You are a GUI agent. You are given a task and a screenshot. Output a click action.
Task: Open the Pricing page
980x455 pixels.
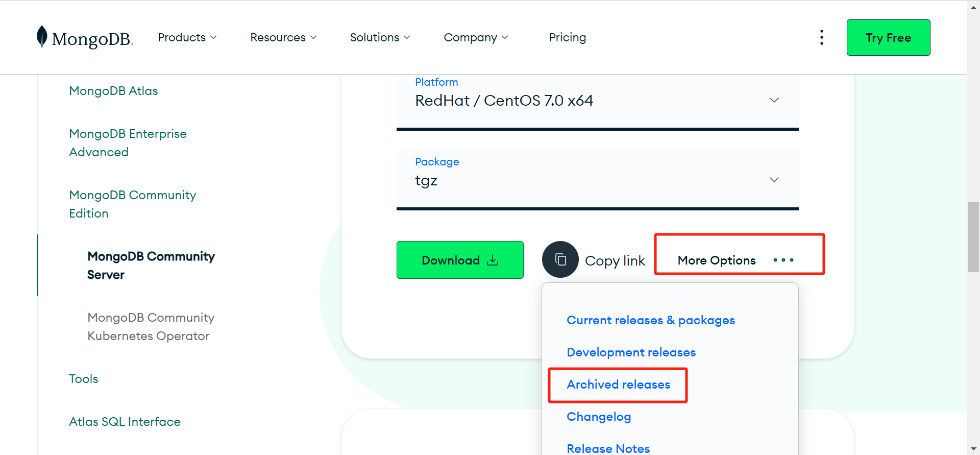click(x=567, y=37)
